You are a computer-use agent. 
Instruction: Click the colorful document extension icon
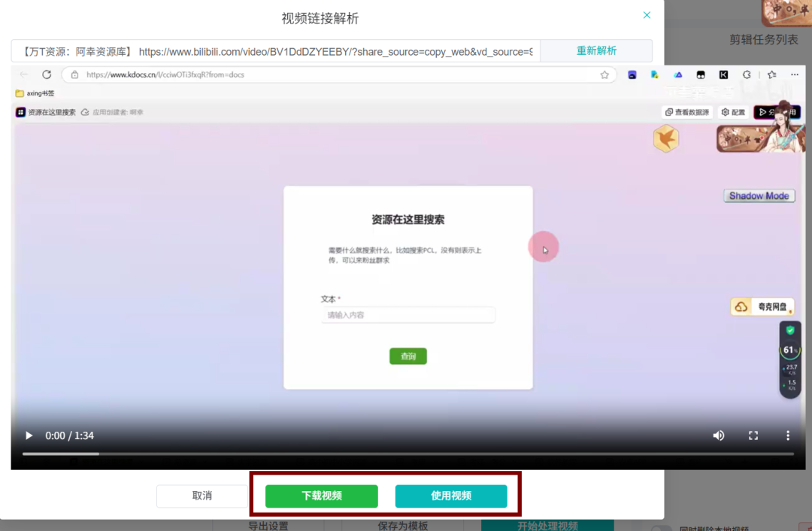pos(655,74)
